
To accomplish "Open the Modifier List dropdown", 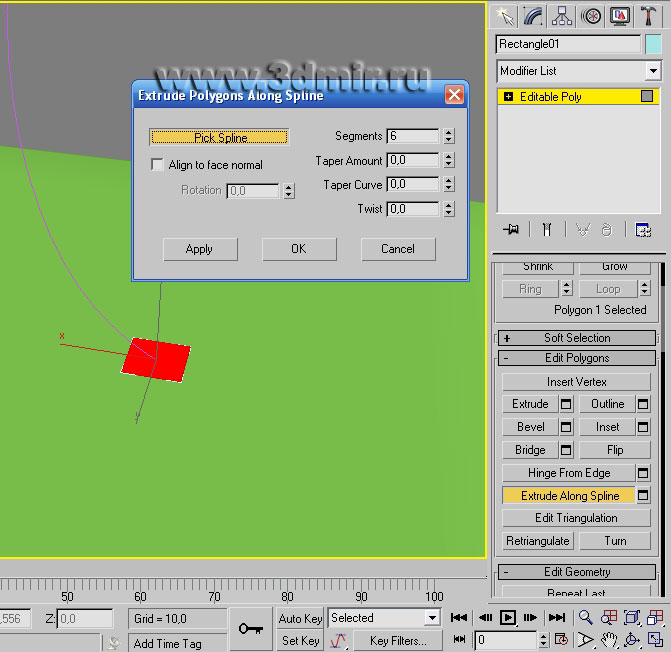I will [x=579, y=71].
